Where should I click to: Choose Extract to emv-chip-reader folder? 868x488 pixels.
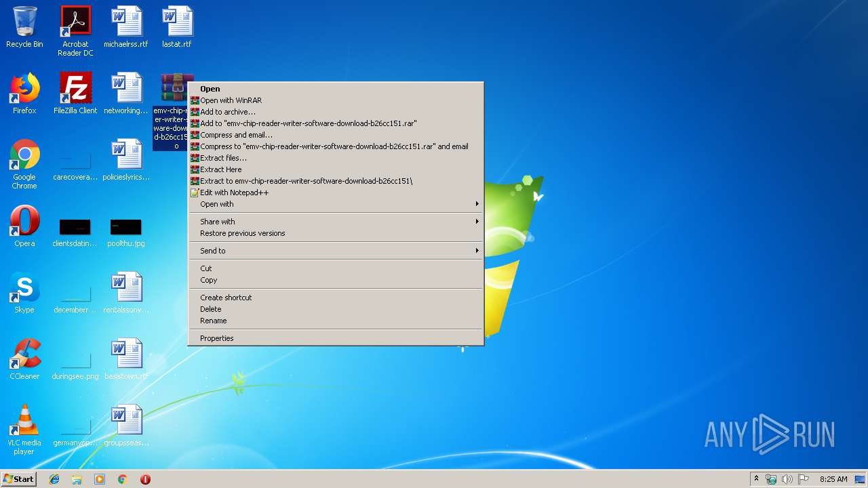[x=336, y=181]
